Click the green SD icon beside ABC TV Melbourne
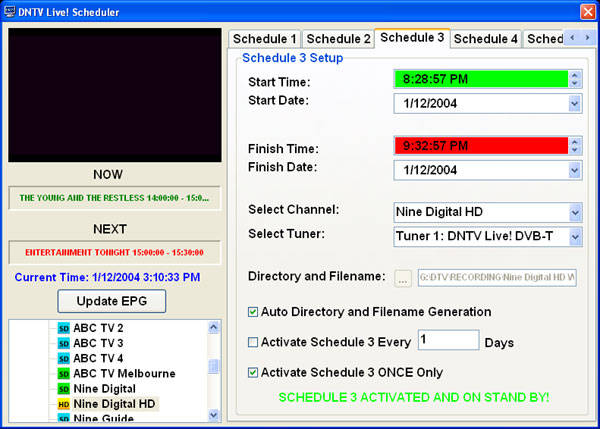The width and height of the screenshot is (600, 429). coord(64,374)
